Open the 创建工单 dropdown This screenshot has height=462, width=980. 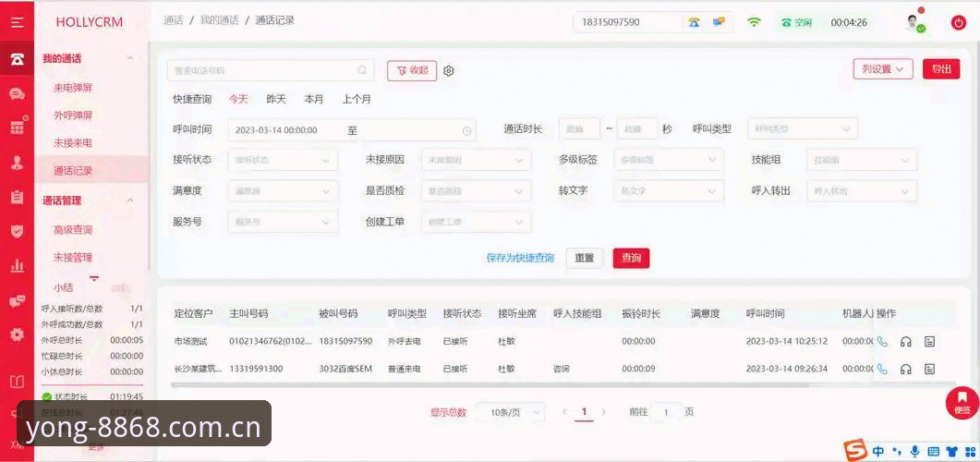tap(477, 222)
